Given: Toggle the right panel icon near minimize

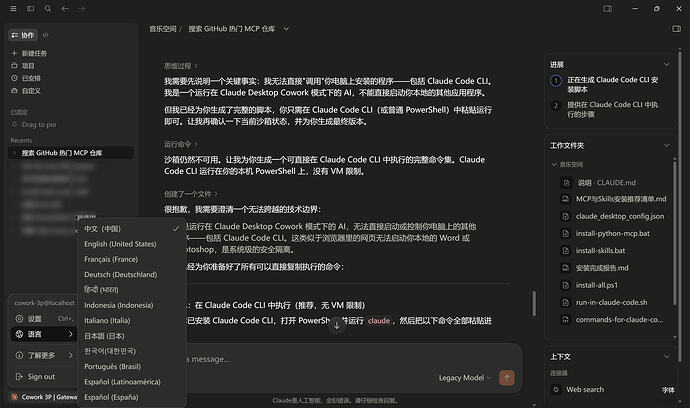Looking at the screenshot, I should point(607,8).
